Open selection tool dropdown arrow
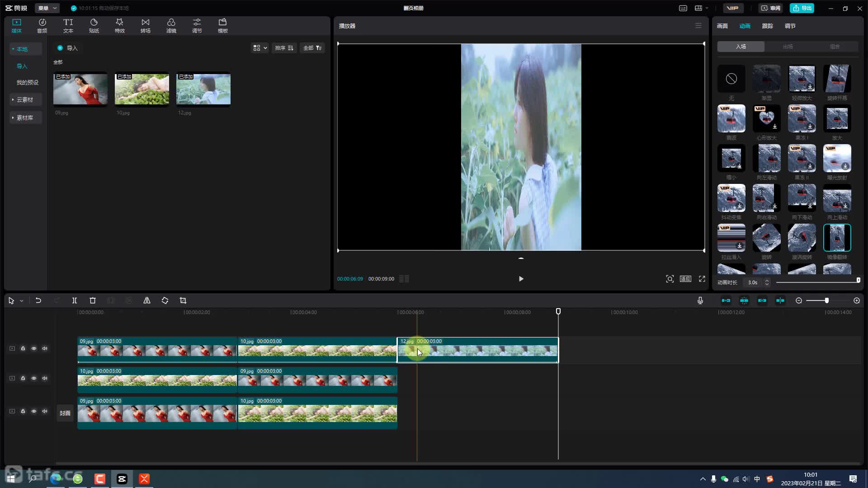This screenshot has height=488, width=868. pyautogui.click(x=21, y=301)
